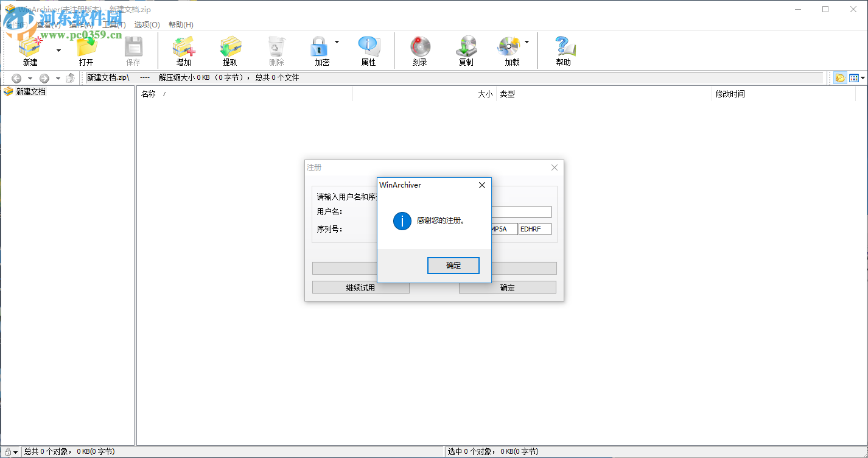Click the 刻录 (Burn) disc icon
868x458 pixels.
pos(419,50)
